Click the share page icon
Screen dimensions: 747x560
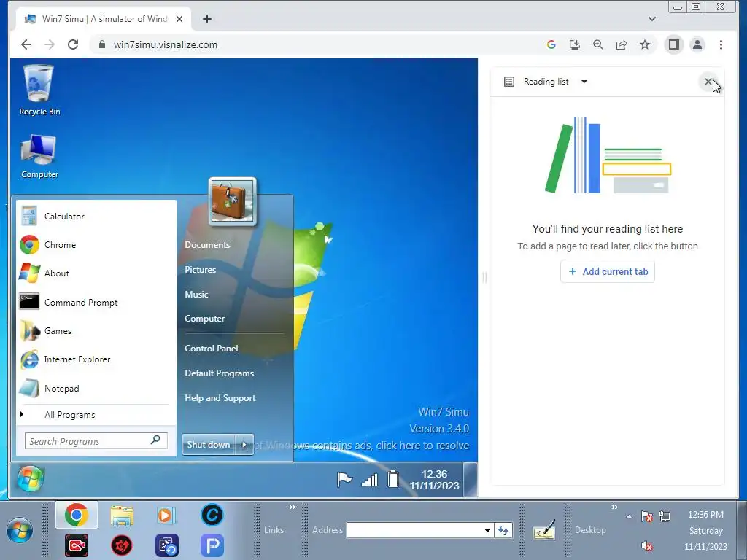click(622, 44)
